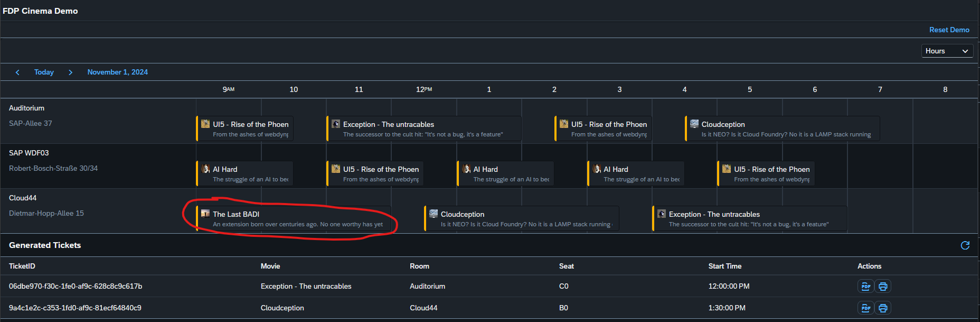Jump to Today in the calendar
This screenshot has height=322, width=980.
coord(44,72)
